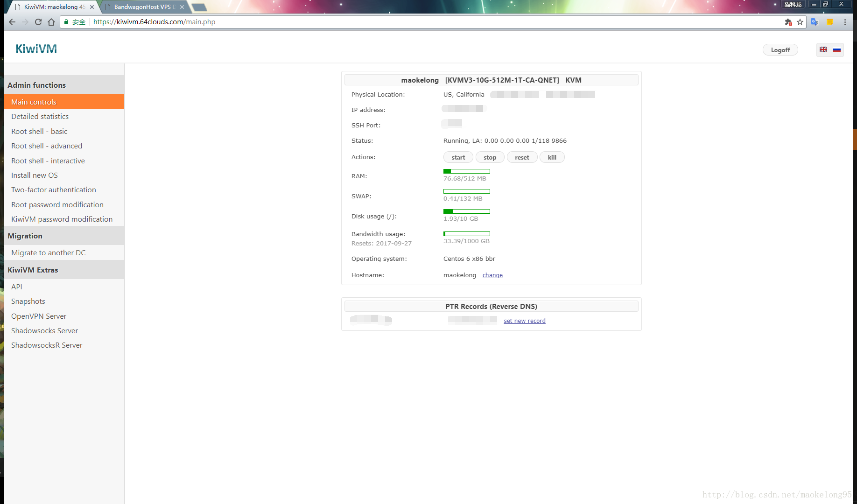
Task: Click the Centos 6 x86 bbr text
Action: (x=469, y=259)
